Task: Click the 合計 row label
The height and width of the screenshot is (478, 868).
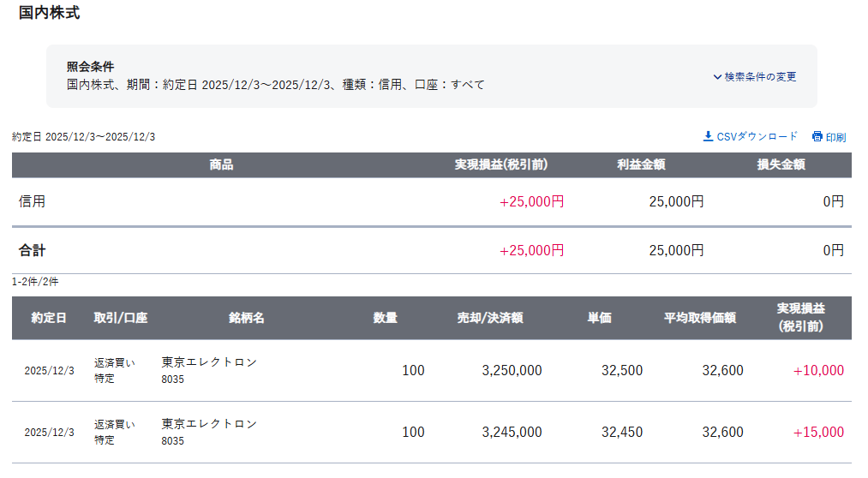Action: click(33, 251)
